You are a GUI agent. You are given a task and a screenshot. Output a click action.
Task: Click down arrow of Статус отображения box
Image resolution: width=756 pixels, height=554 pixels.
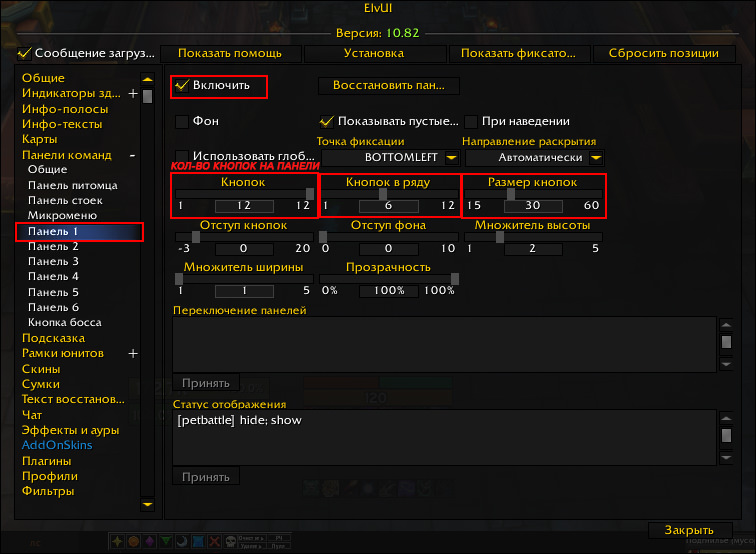(726, 458)
